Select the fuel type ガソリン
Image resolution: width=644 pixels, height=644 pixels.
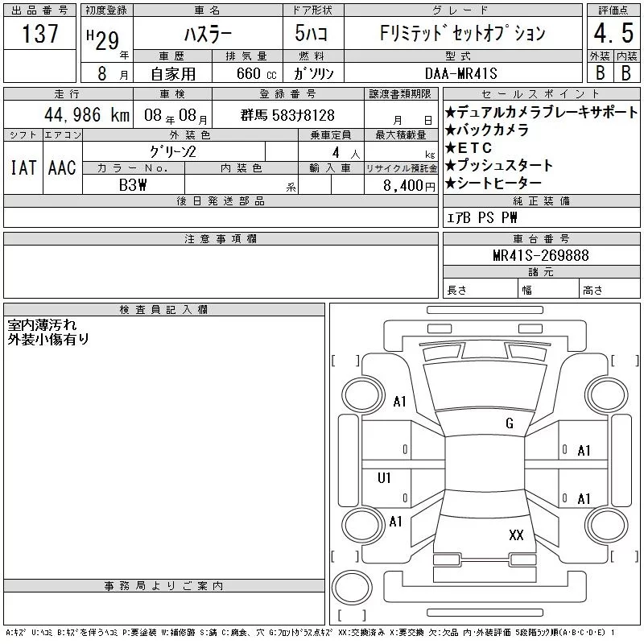pos(313,73)
